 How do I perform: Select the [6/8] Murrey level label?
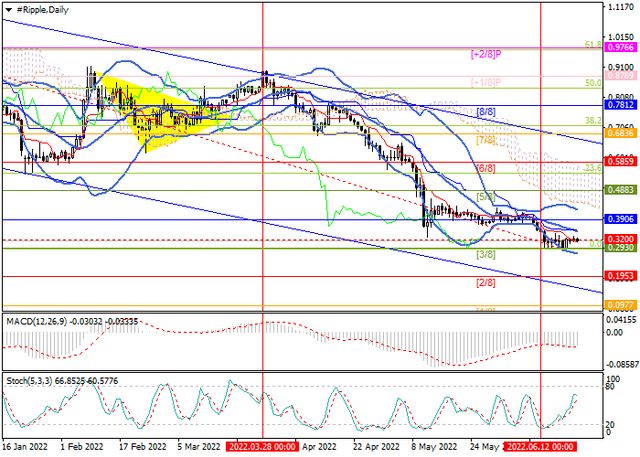486,168
